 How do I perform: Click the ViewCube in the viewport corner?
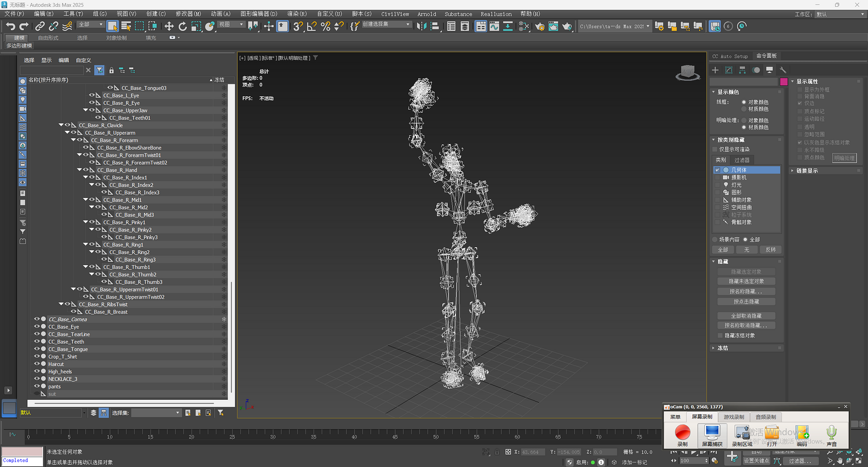pyautogui.click(x=687, y=72)
